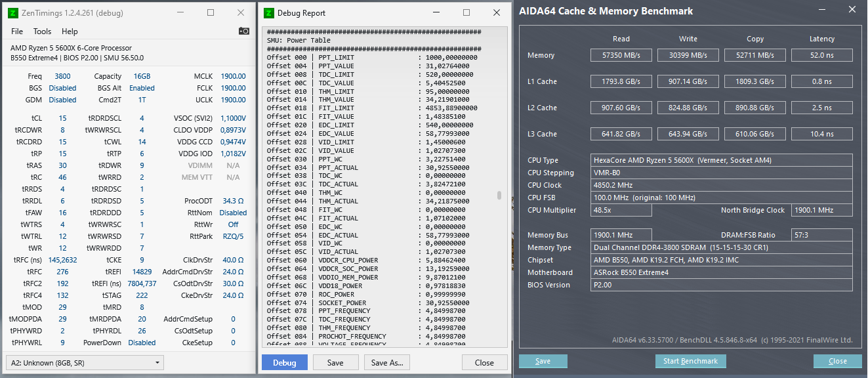This screenshot has width=868, height=378.
Task: Click VSOC (SVI2) value 1,1000V
Action: tap(233, 118)
